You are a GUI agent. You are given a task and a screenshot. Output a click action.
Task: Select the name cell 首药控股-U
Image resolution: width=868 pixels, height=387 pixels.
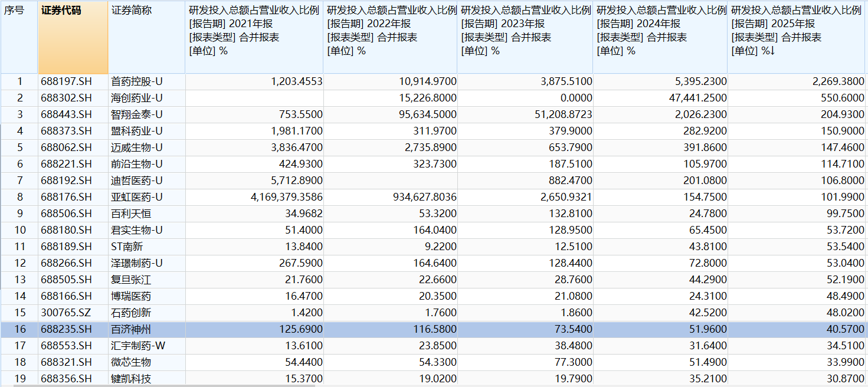(x=146, y=81)
